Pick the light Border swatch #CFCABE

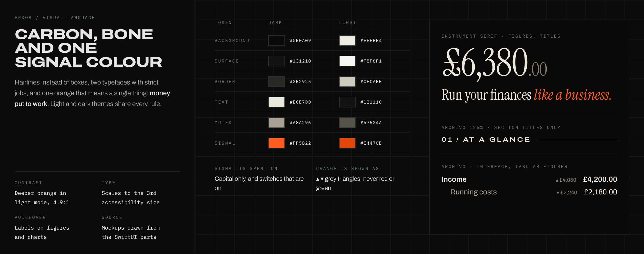point(347,82)
